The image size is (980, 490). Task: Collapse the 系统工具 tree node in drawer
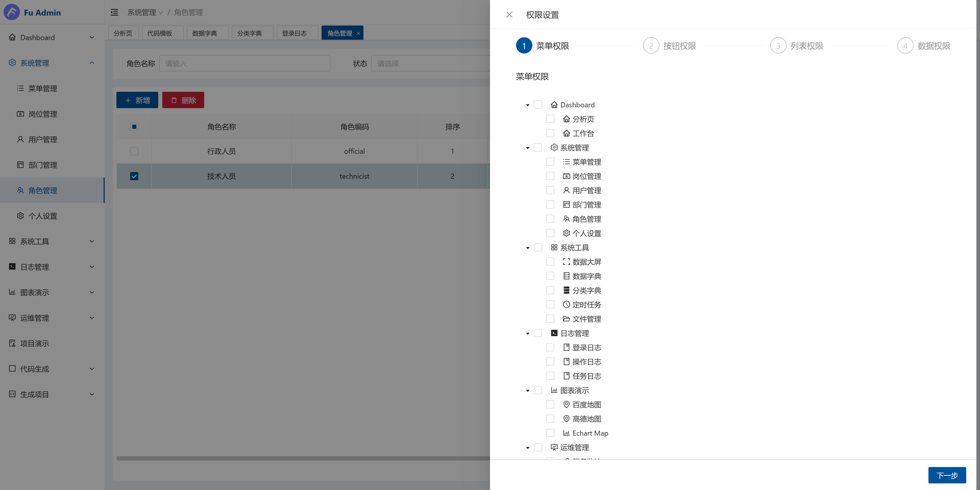pos(527,248)
